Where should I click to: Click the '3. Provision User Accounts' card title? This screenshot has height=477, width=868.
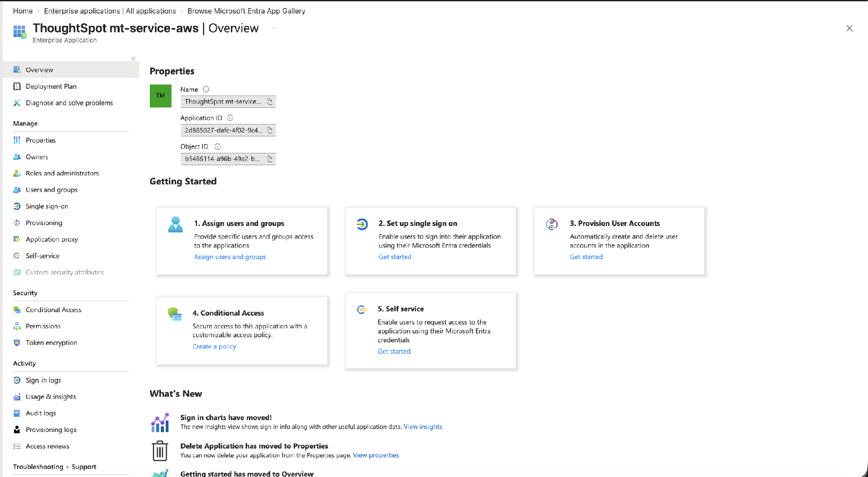click(x=615, y=223)
